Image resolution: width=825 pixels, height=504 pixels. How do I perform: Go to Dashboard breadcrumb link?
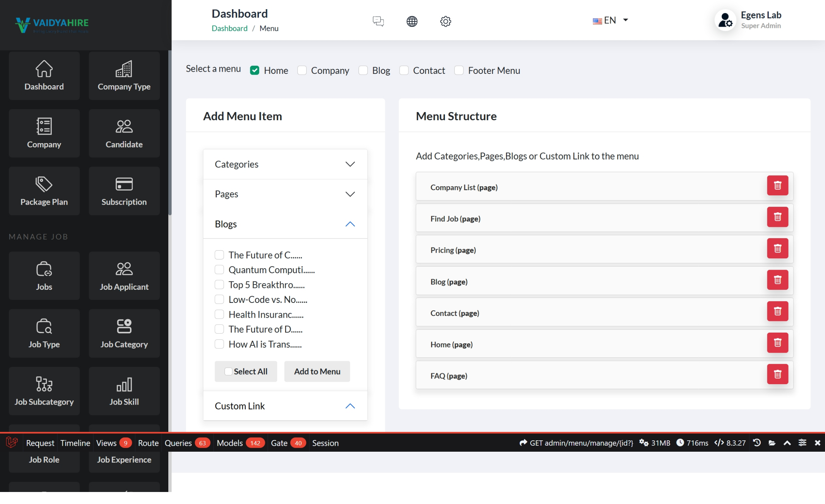point(230,28)
